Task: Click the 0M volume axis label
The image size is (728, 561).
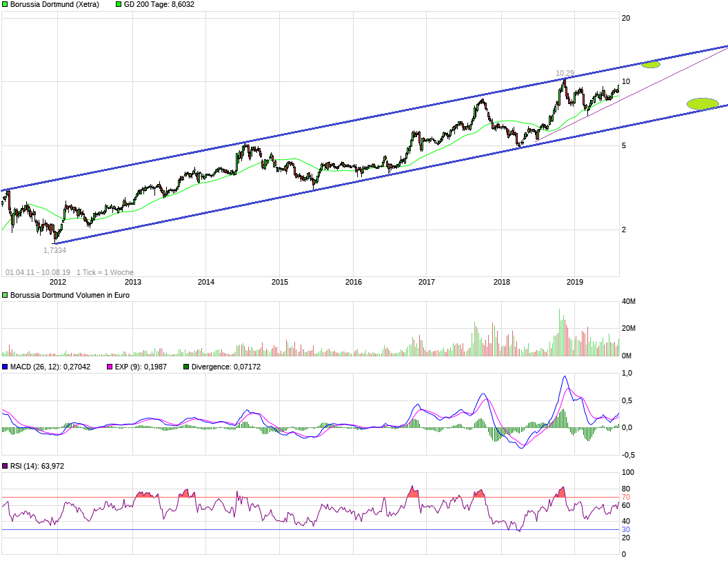Action: pos(627,356)
